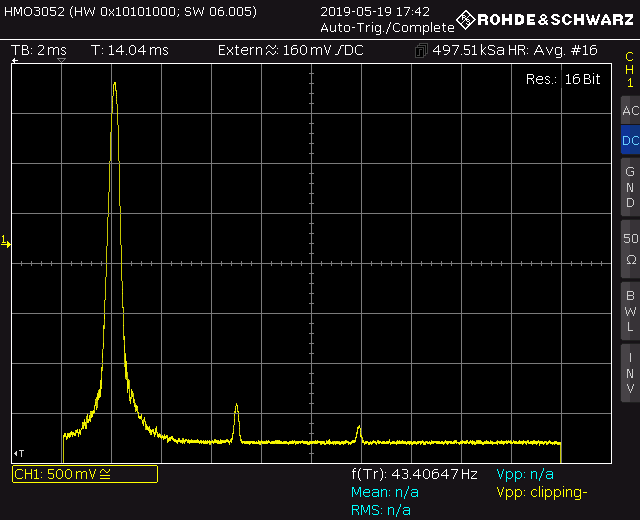640x520 pixels.
Task: Switch channel coupling to GND
Action: [629, 187]
